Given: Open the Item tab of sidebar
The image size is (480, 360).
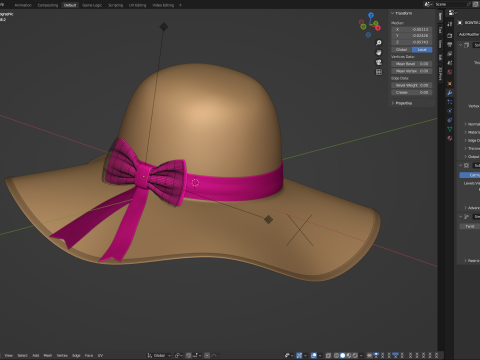Looking at the screenshot, I should 440,17.
